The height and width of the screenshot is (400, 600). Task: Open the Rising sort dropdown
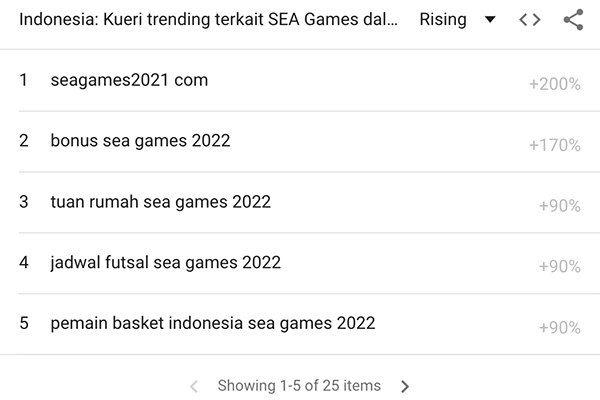point(458,20)
